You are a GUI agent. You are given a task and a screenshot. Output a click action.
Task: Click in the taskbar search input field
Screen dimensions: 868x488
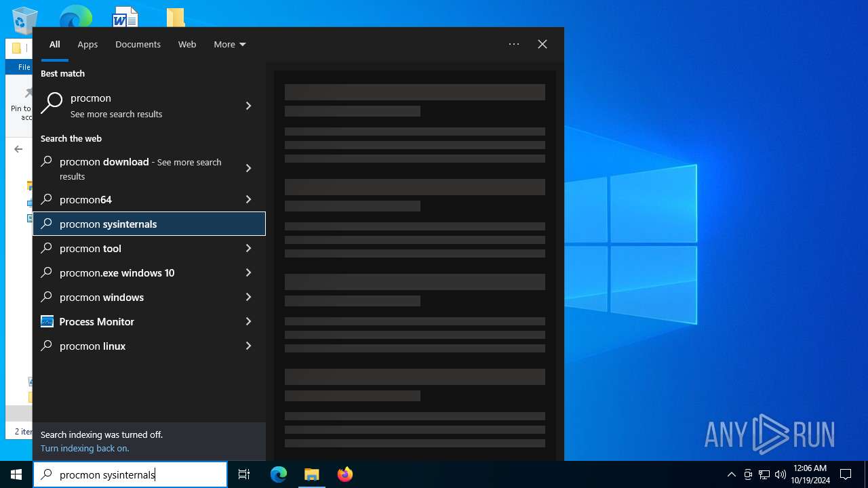130,474
